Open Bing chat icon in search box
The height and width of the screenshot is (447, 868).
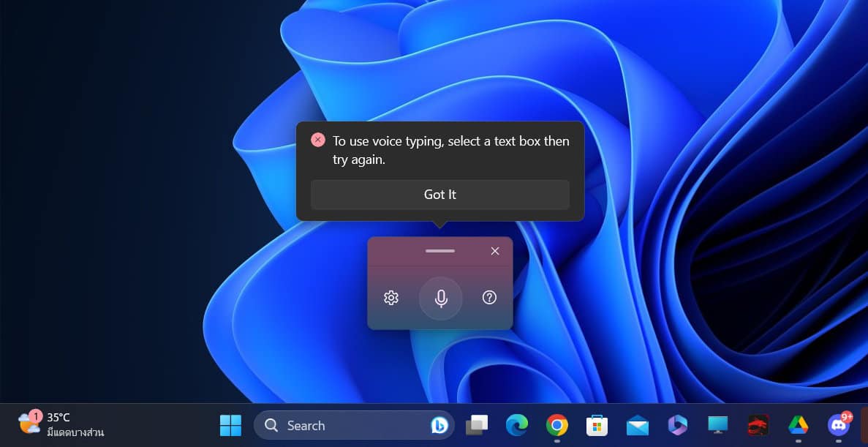439,425
